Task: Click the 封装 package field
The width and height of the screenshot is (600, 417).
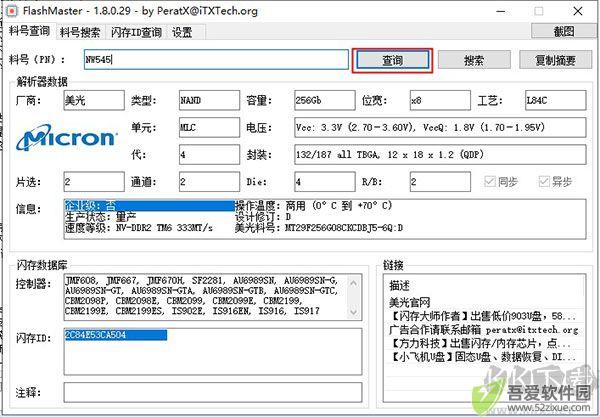Action: (x=440, y=155)
